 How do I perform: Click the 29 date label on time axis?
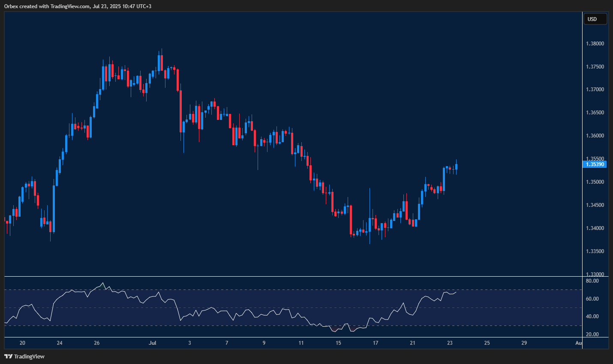coord(524,343)
